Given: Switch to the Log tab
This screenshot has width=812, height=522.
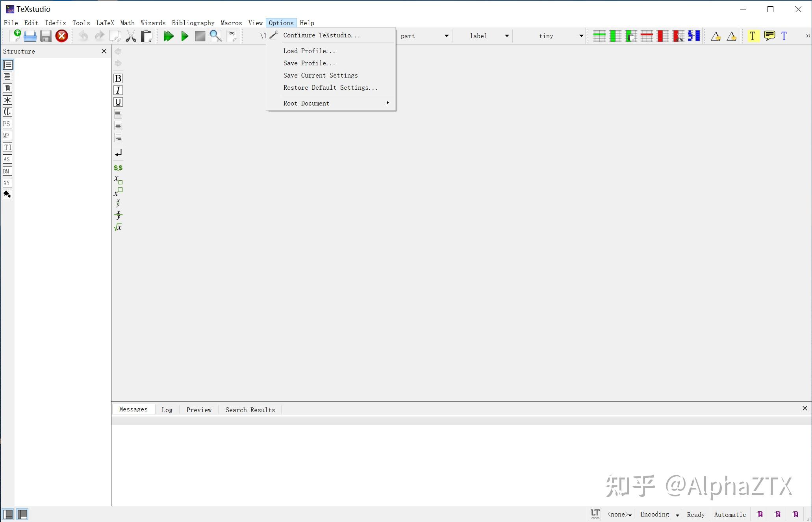Looking at the screenshot, I should coord(167,410).
